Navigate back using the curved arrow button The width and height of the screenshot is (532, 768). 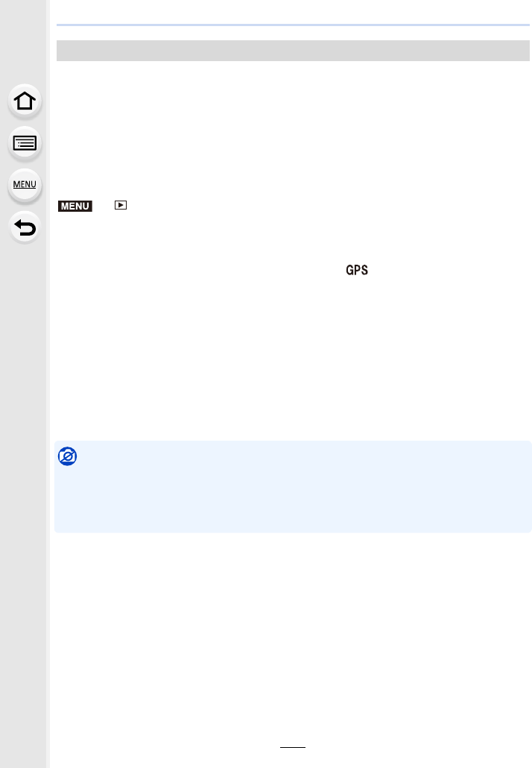[x=25, y=227]
